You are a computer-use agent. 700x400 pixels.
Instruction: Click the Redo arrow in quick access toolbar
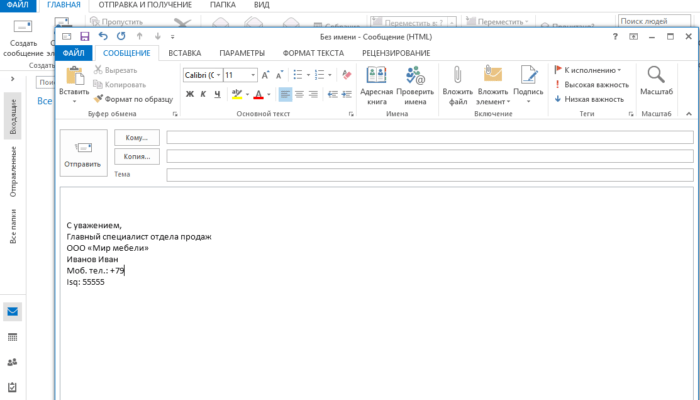(x=121, y=37)
